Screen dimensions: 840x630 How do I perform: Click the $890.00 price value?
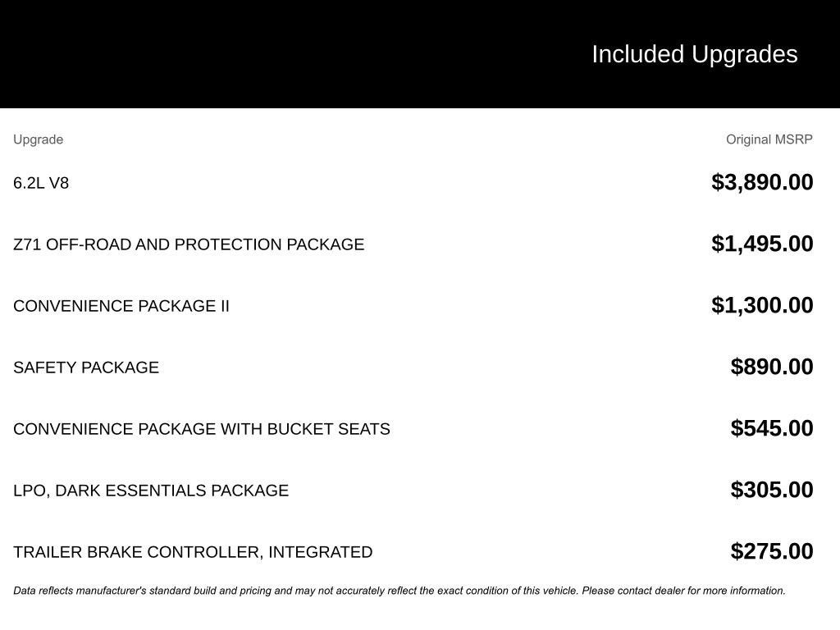(x=772, y=367)
